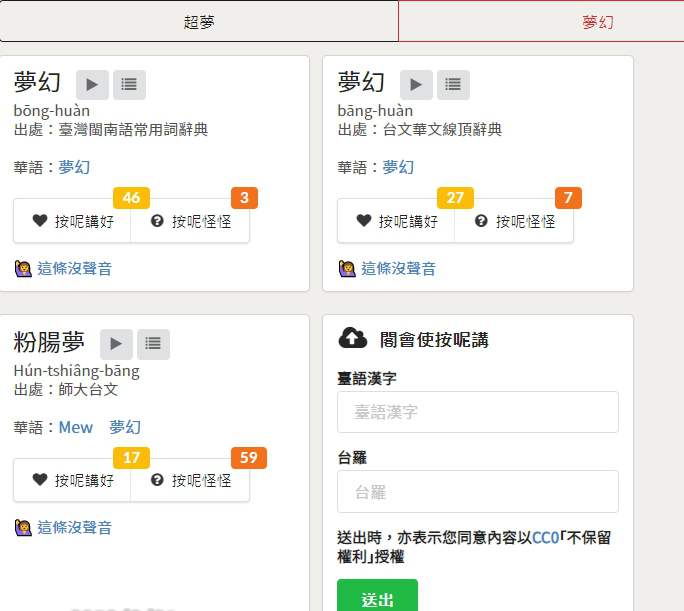Mark bāng-huàn entry as 按呢怪怪
This screenshot has width=684, height=611.
[514, 221]
